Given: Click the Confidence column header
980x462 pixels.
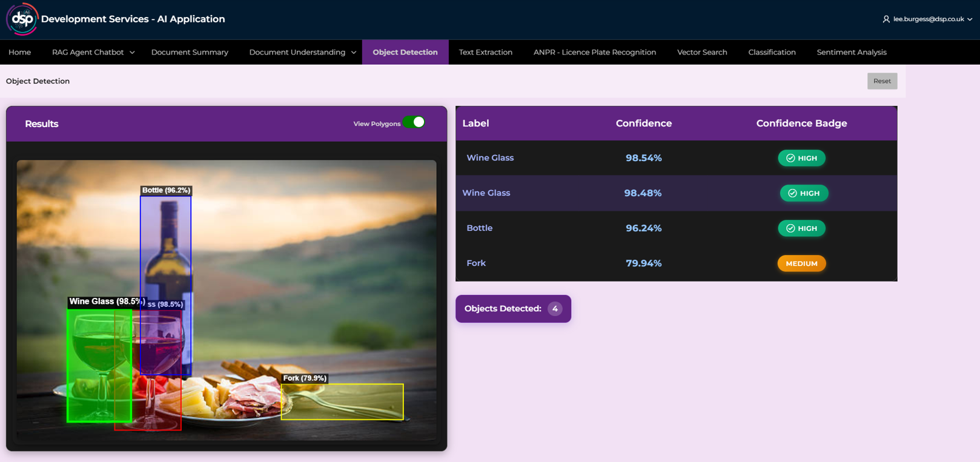Looking at the screenshot, I should (643, 124).
